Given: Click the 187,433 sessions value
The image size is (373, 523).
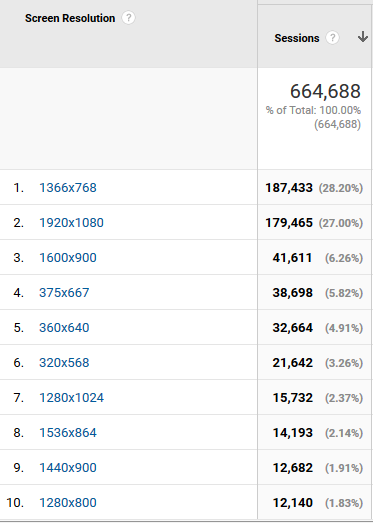Looking at the screenshot, I should tap(289, 188).
